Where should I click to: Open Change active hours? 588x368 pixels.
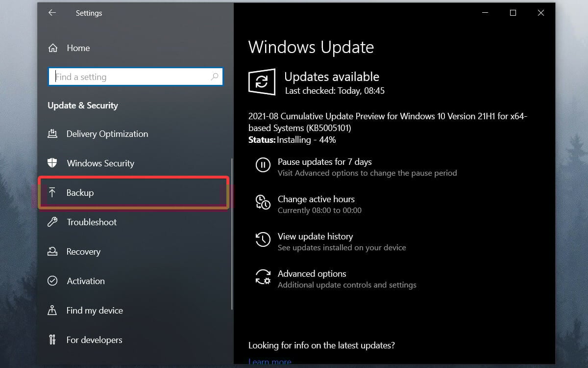pyautogui.click(x=316, y=199)
